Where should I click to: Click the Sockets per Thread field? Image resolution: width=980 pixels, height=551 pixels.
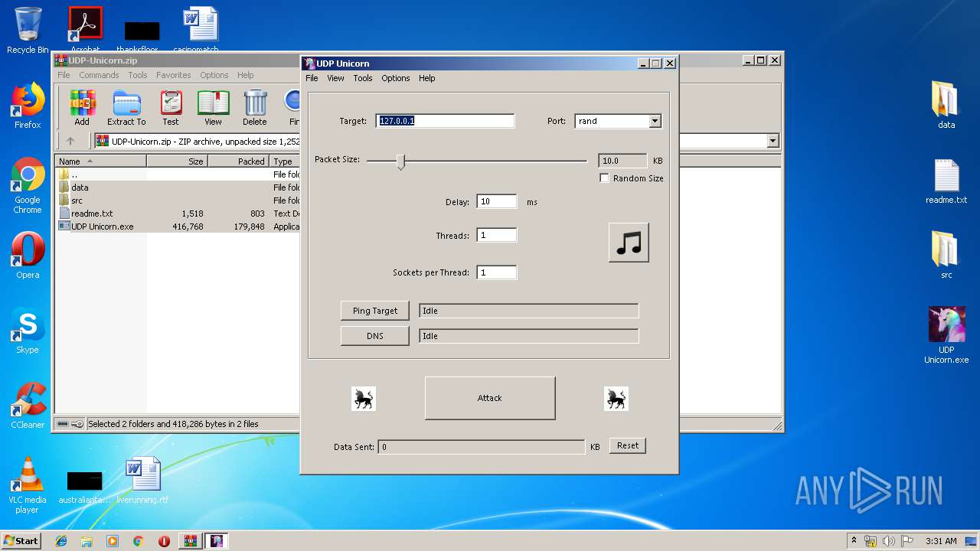[x=496, y=272]
